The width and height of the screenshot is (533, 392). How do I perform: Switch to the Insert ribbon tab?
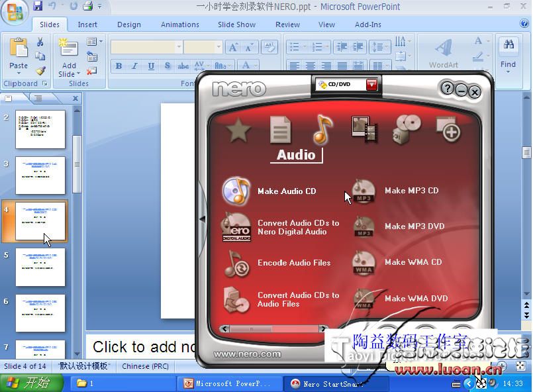(x=87, y=24)
